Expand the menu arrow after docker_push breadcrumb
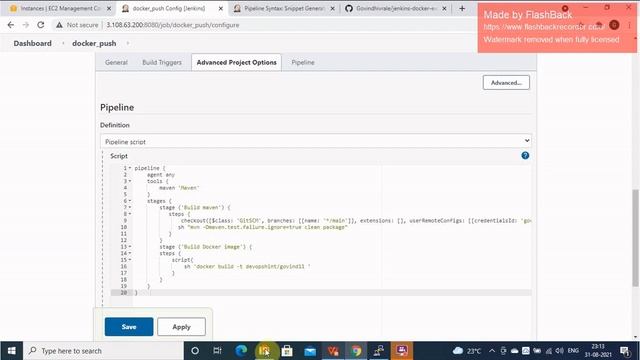Screen dimensions: 640x360 (128, 43)
